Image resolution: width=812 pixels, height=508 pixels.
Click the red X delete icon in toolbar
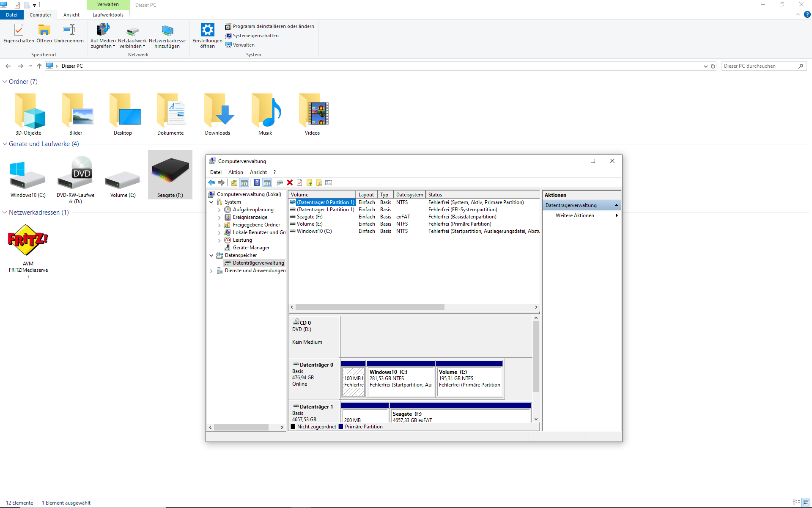pos(290,182)
